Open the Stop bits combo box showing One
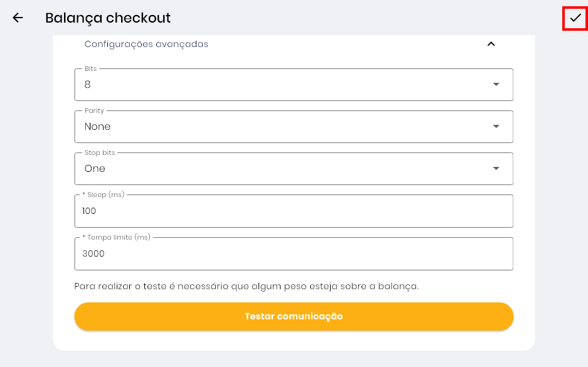Image resolution: width=588 pixels, height=367 pixels. [x=282, y=169]
